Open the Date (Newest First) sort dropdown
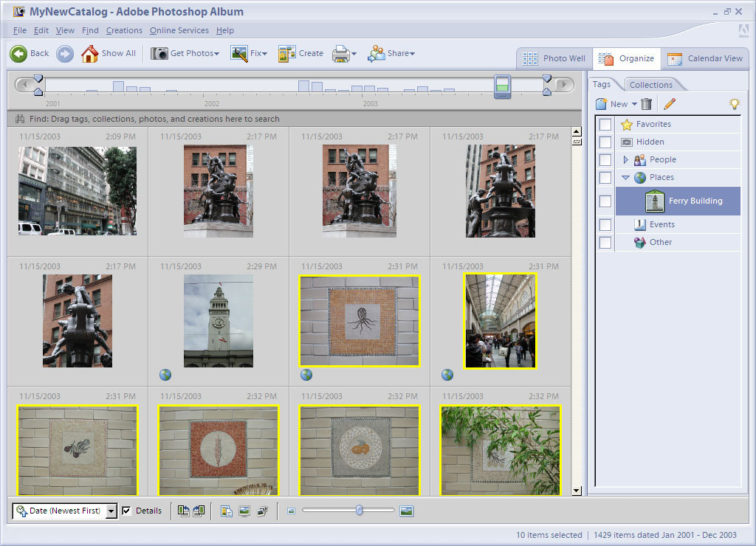This screenshot has width=756, height=546. coord(111,511)
